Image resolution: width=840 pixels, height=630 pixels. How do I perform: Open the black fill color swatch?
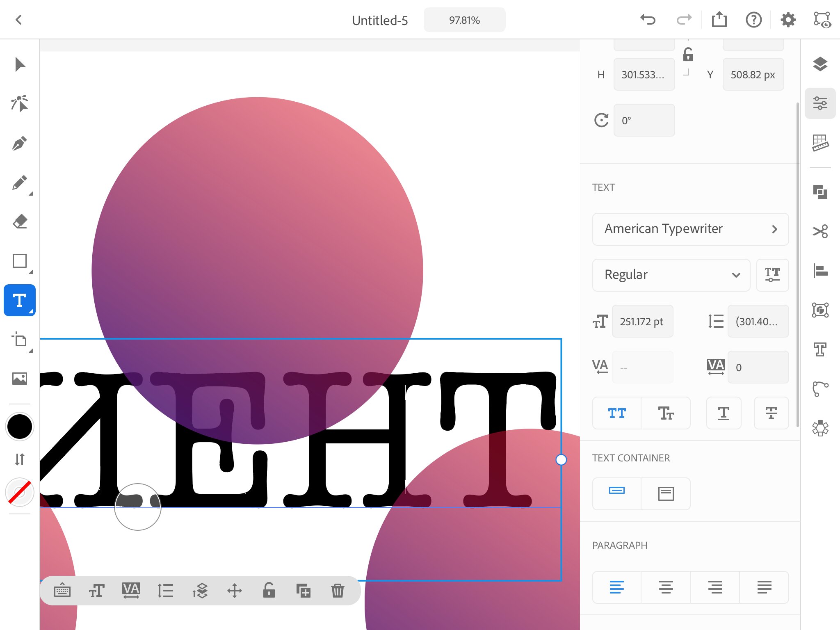tap(19, 427)
